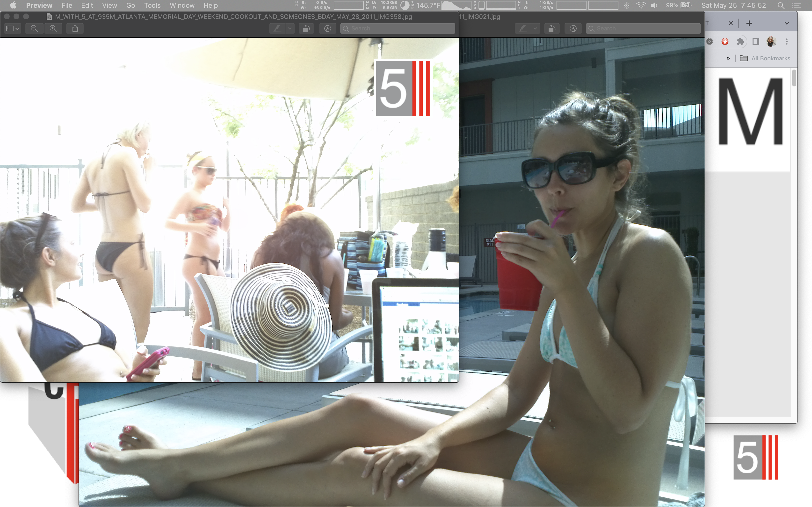Viewport: 812px width, 507px height.
Task: Toggle Markup toolbar in IMG021 window
Action: 573,28
